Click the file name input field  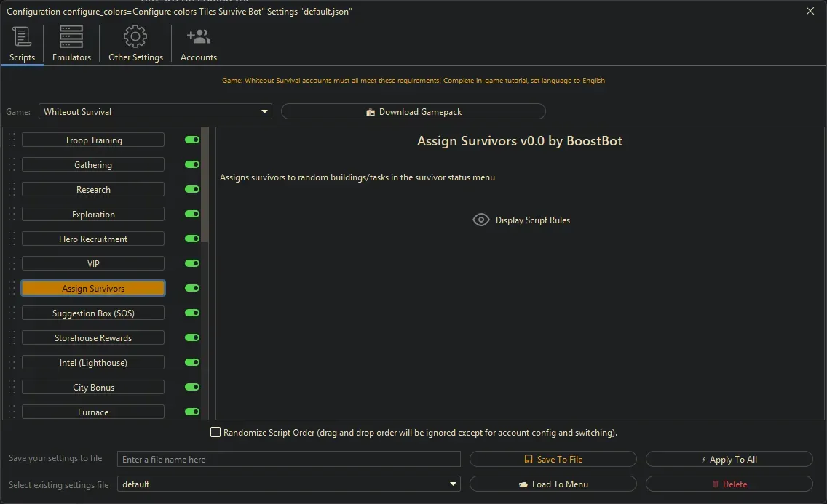point(288,460)
